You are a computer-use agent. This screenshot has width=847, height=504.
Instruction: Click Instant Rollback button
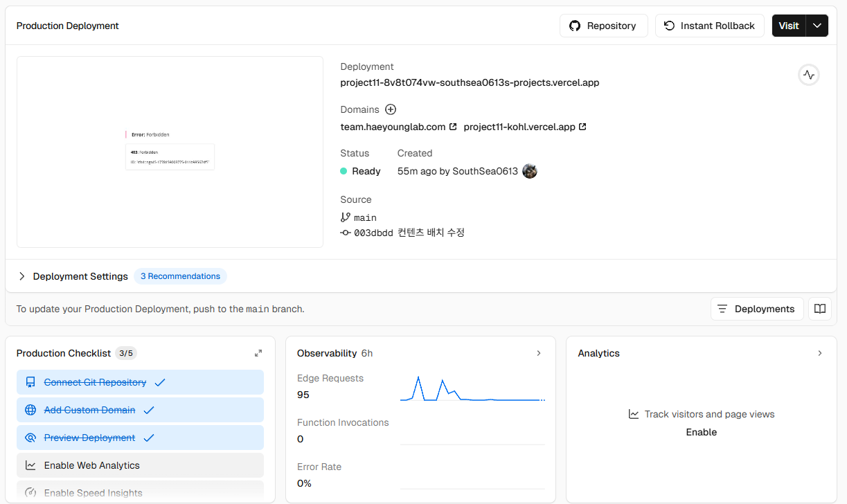click(709, 26)
